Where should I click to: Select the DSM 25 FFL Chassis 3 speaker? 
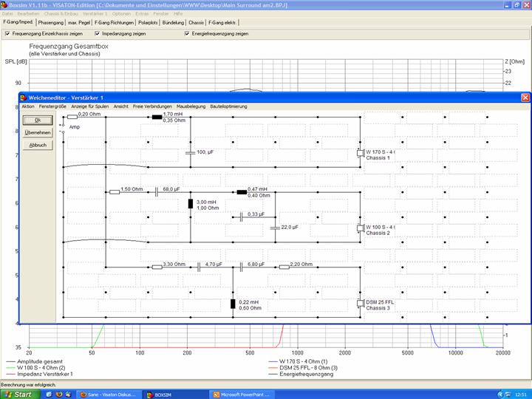(360, 304)
